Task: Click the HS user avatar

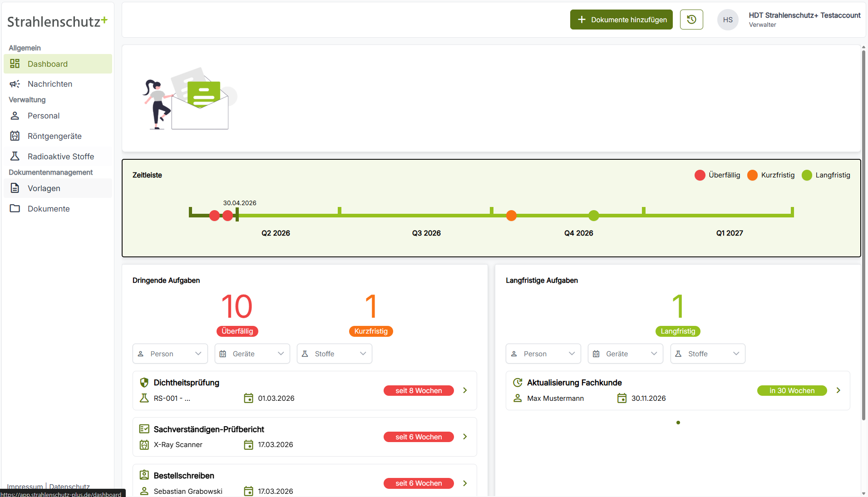Action: (728, 20)
